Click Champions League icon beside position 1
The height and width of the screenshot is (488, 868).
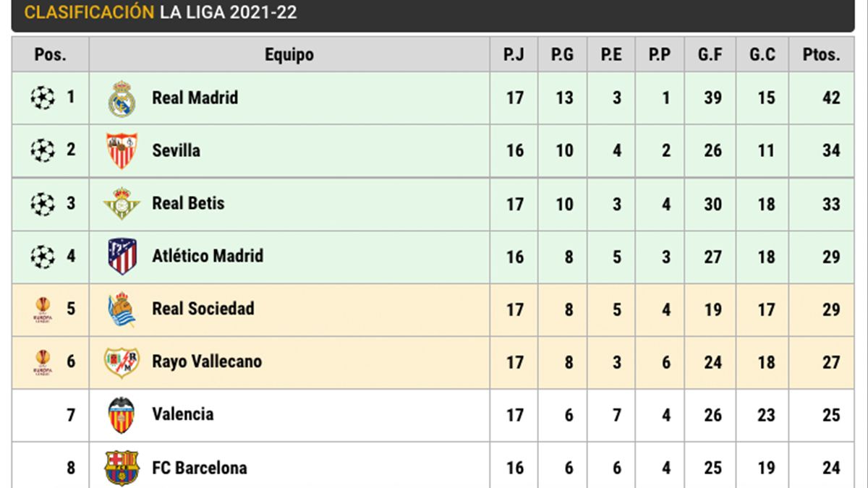(x=43, y=98)
